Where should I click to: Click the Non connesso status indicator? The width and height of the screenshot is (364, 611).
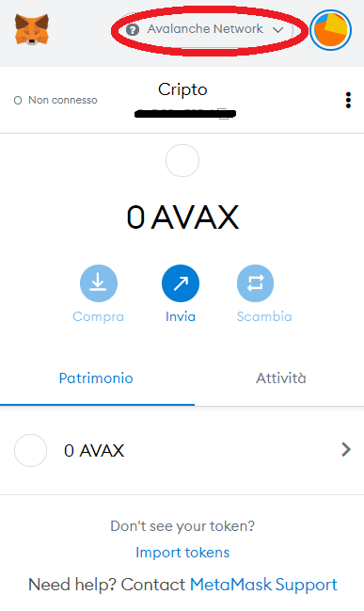[x=55, y=100]
